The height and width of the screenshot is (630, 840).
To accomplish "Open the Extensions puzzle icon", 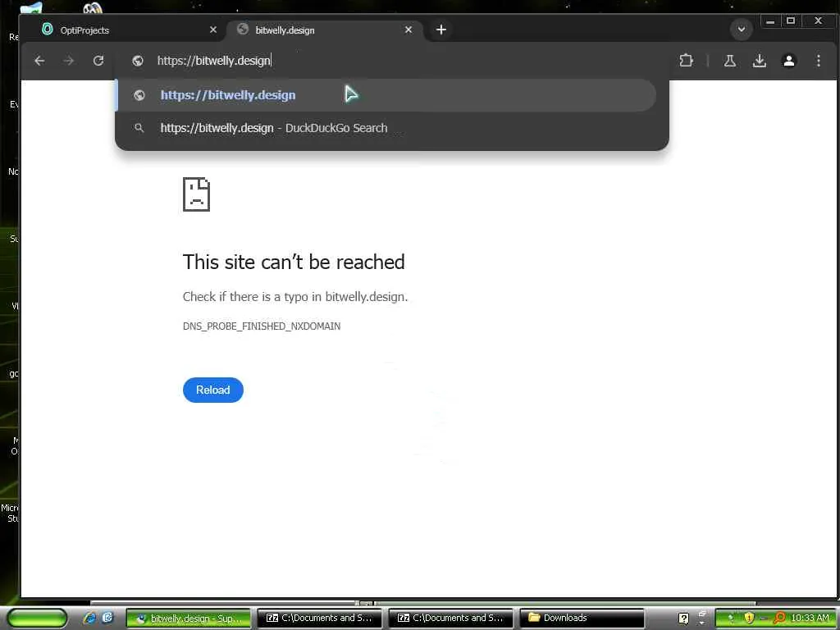I will coord(686,61).
